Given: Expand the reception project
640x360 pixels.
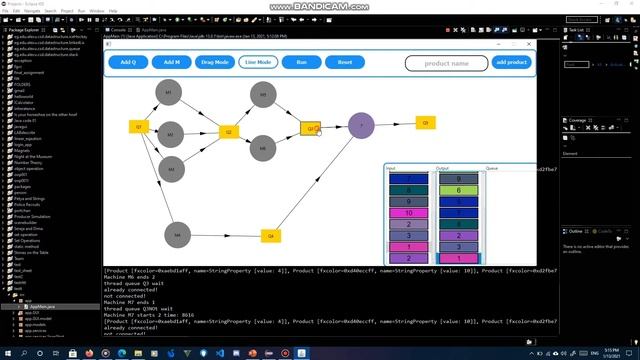Looking at the screenshot, I should [3, 60].
